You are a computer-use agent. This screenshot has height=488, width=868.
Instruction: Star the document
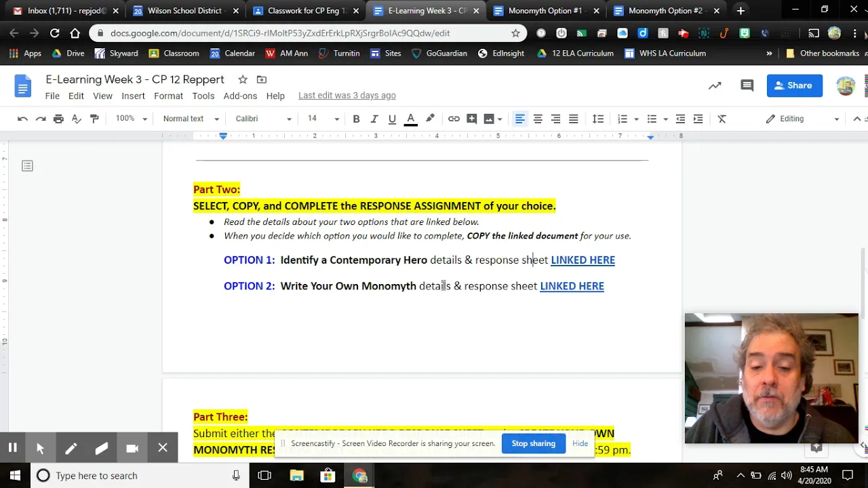243,79
